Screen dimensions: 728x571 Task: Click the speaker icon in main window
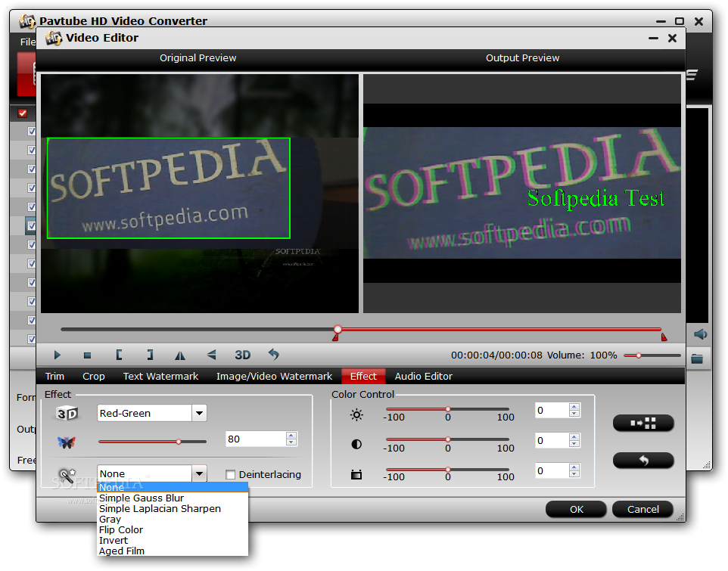pos(700,334)
